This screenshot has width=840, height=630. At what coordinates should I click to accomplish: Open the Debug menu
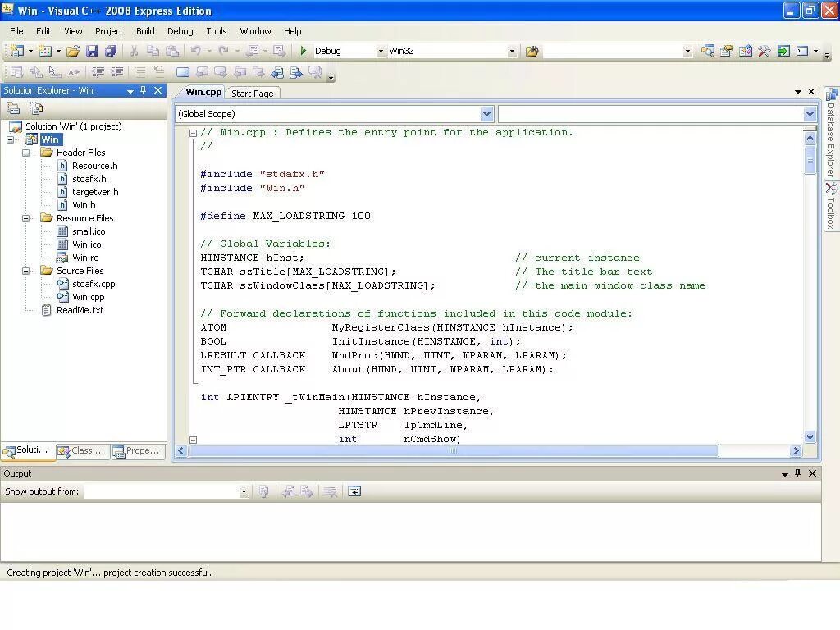[180, 31]
